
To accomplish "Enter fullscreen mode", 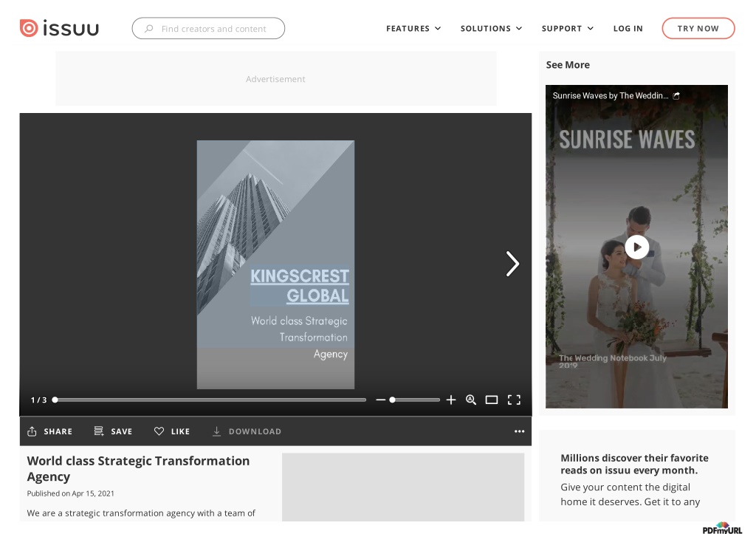I will tap(514, 400).
